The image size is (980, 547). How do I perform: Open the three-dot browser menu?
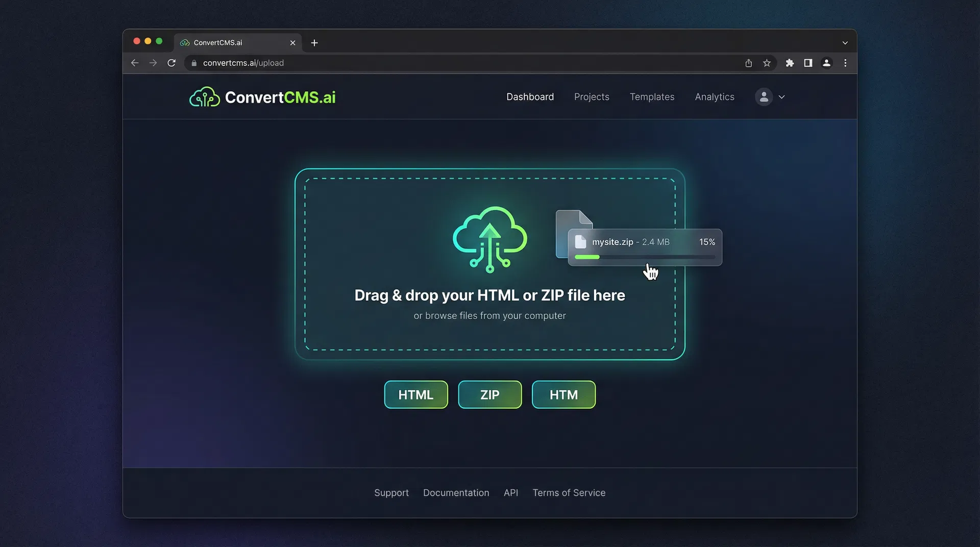pyautogui.click(x=845, y=63)
